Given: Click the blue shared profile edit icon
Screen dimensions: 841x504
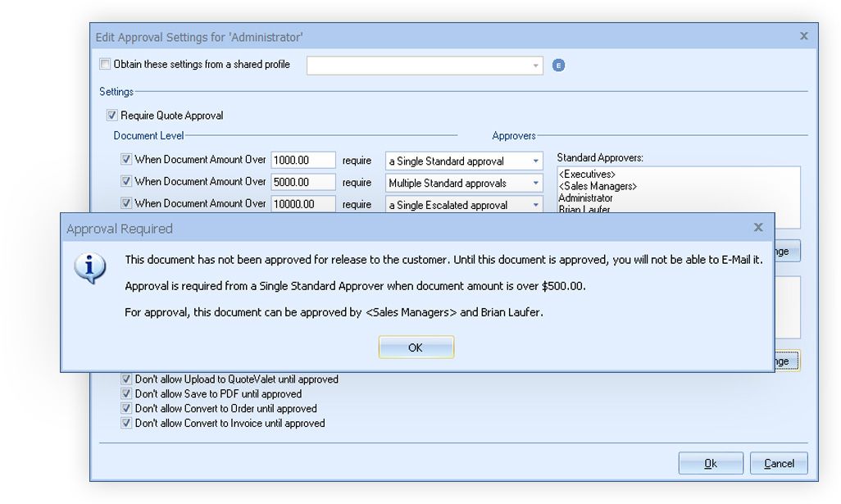Looking at the screenshot, I should tap(558, 66).
